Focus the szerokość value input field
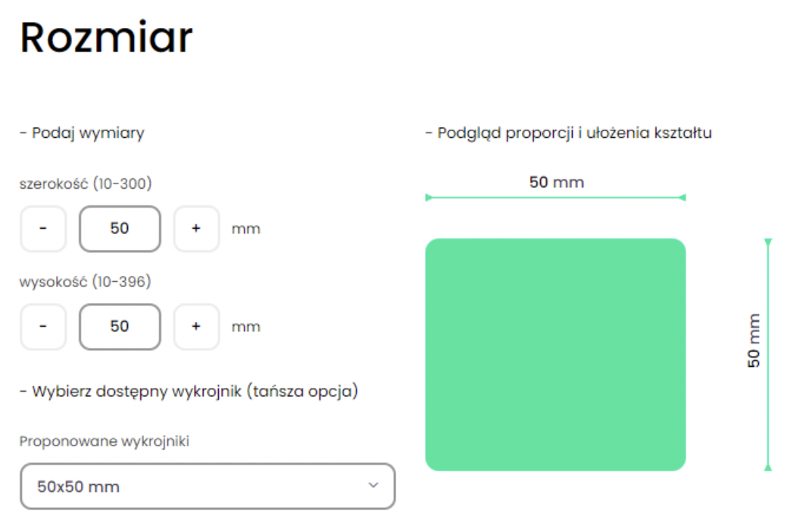This screenshot has height=532, width=812. [x=120, y=228]
